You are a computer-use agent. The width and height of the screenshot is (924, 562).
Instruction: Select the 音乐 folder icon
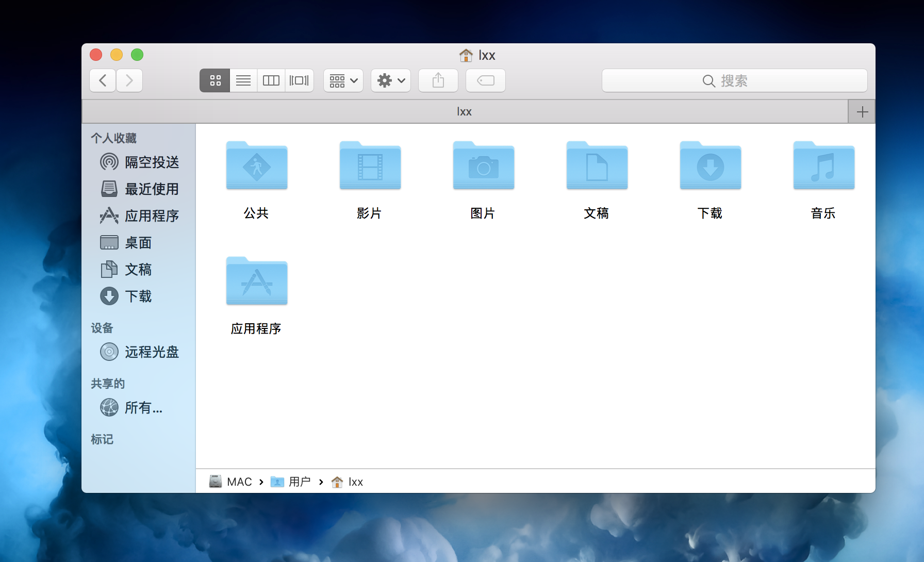point(824,166)
